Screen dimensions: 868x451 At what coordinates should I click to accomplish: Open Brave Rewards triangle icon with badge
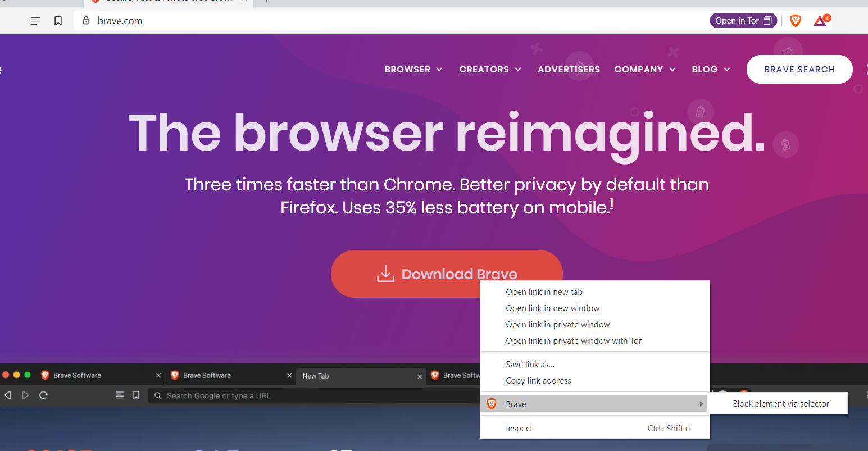pyautogui.click(x=821, y=20)
